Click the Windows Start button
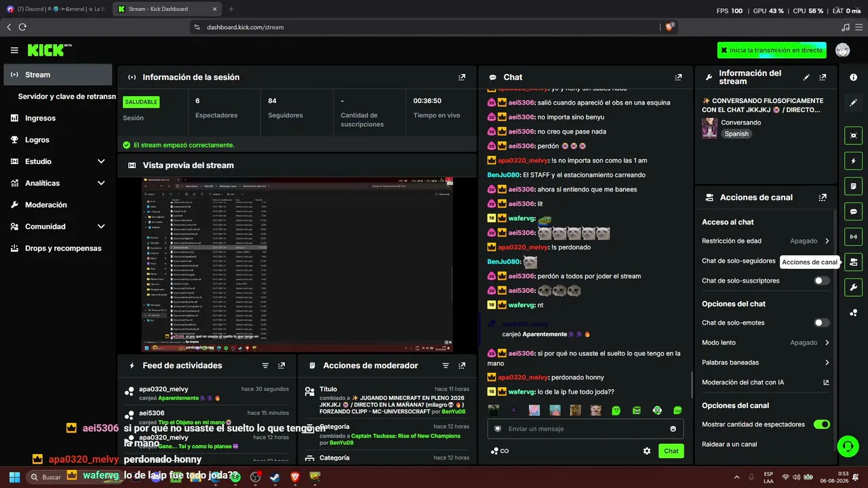868x488 pixels. 14,477
